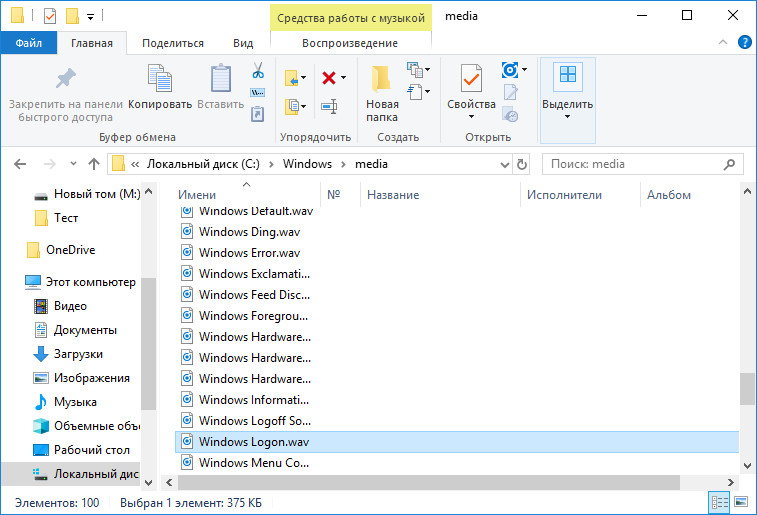Expand the New item dropdown arrow
This screenshot has width=757, height=515.
click(428, 70)
